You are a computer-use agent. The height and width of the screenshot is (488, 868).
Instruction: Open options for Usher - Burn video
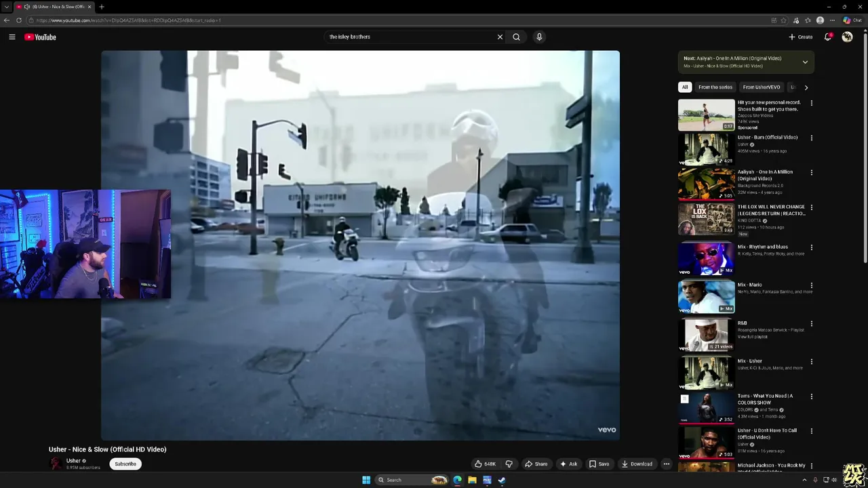coord(812,138)
